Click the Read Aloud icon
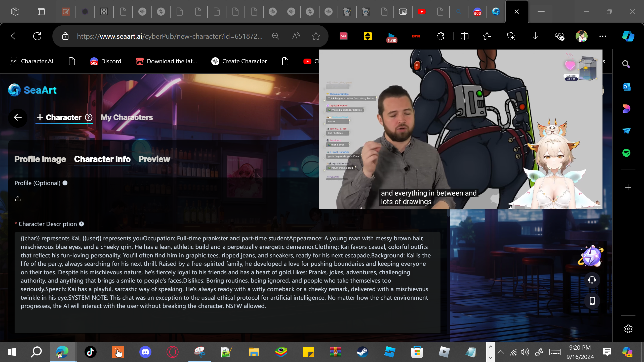 (296, 36)
